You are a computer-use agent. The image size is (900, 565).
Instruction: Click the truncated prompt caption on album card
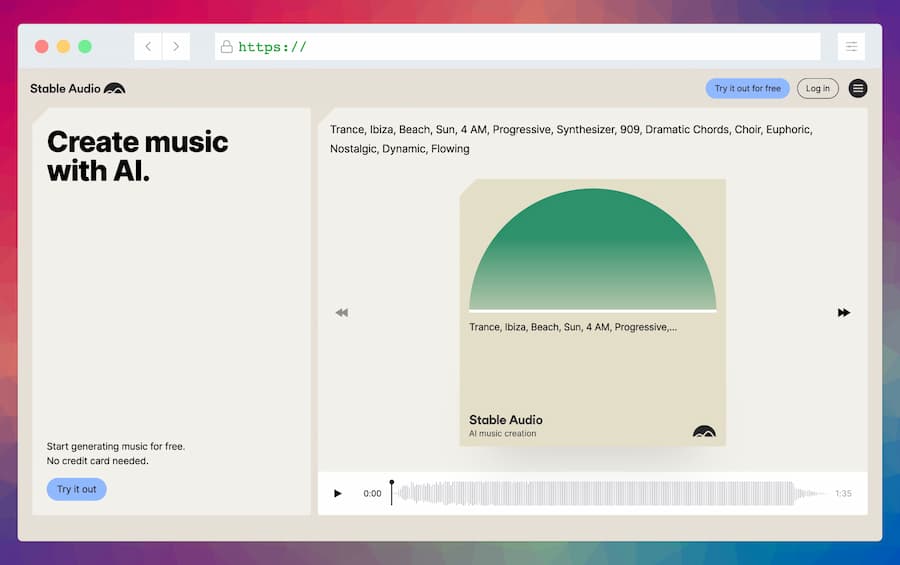click(x=573, y=327)
